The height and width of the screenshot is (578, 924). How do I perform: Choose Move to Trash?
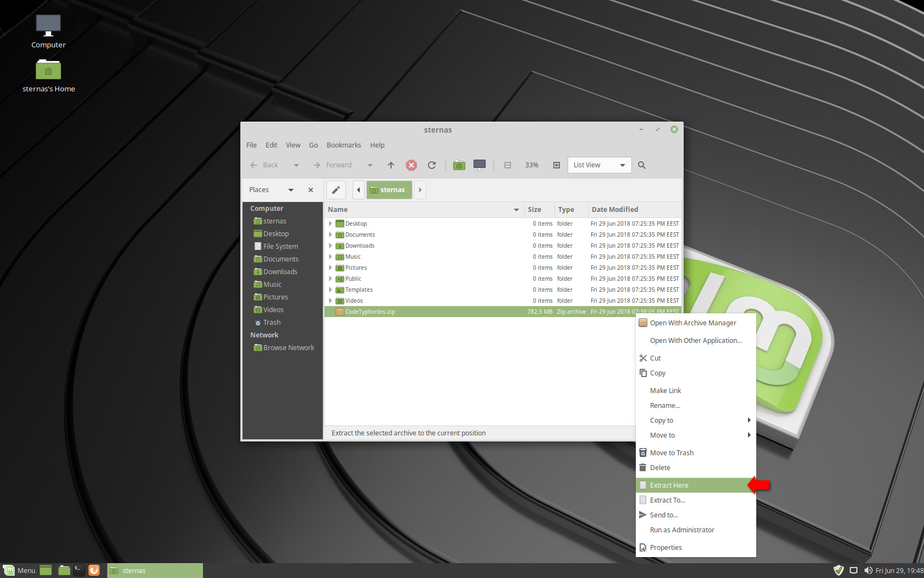point(696,453)
